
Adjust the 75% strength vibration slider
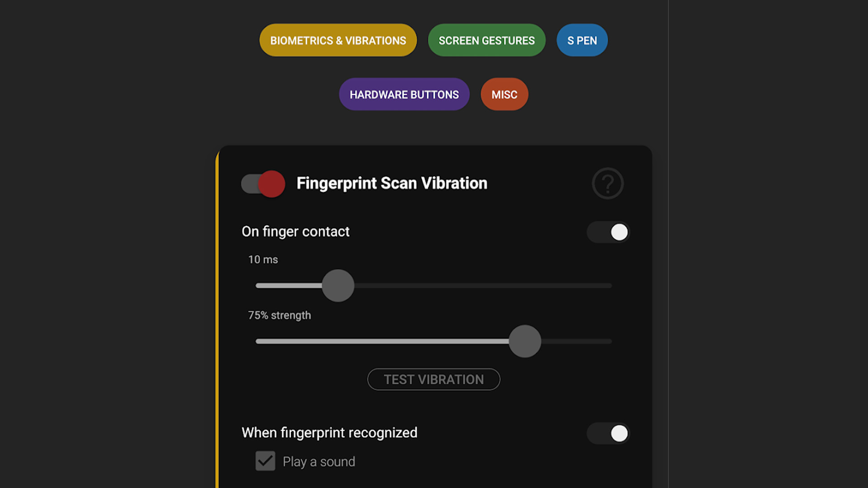[524, 341]
